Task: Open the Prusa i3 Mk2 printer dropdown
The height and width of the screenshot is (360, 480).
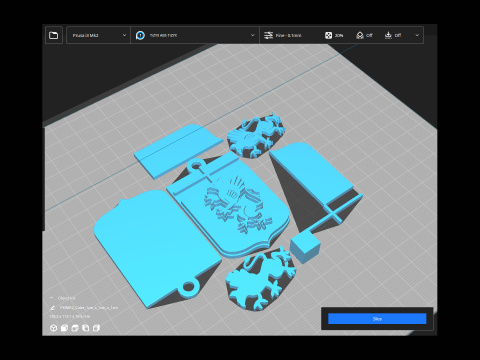Action: (99, 35)
